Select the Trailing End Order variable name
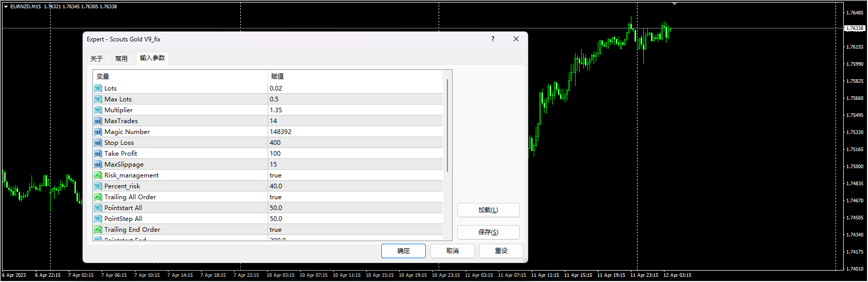 pos(132,230)
